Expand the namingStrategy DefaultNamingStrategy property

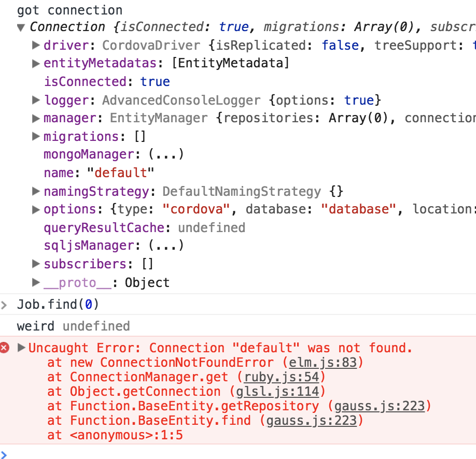click(x=36, y=191)
